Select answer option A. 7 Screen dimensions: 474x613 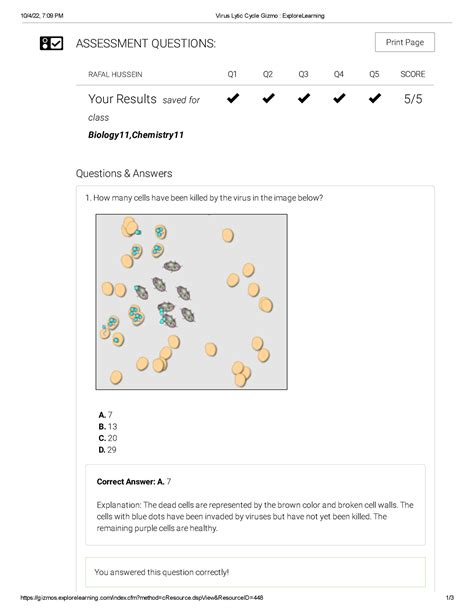click(x=105, y=415)
